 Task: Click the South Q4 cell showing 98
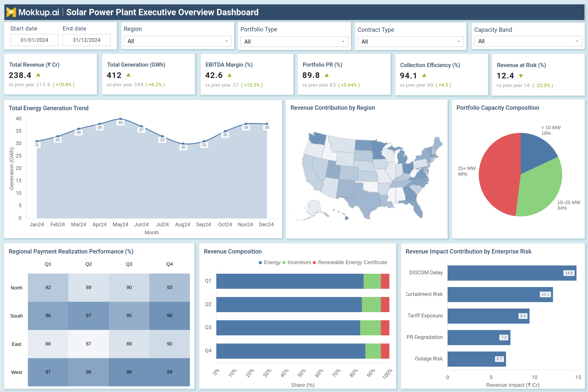pyautogui.click(x=169, y=316)
